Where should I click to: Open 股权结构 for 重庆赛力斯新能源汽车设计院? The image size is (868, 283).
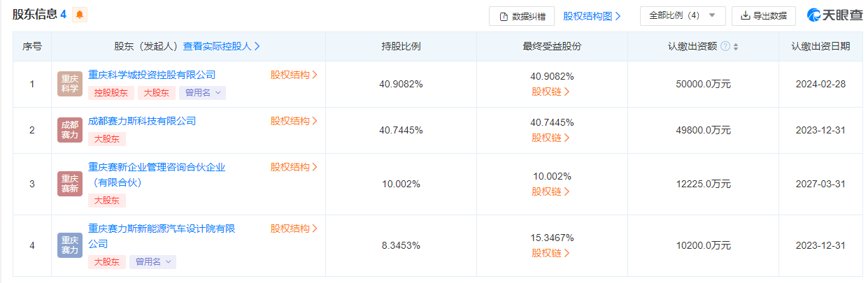(x=294, y=228)
